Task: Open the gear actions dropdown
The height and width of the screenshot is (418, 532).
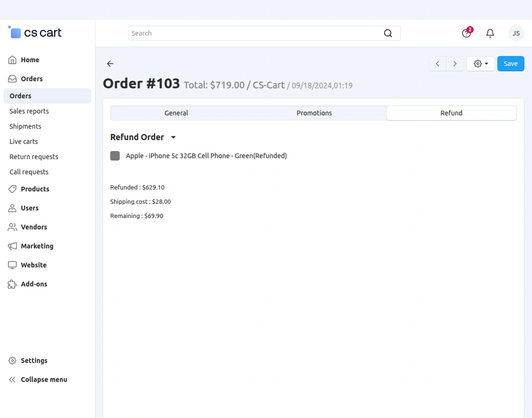Action: [x=480, y=64]
